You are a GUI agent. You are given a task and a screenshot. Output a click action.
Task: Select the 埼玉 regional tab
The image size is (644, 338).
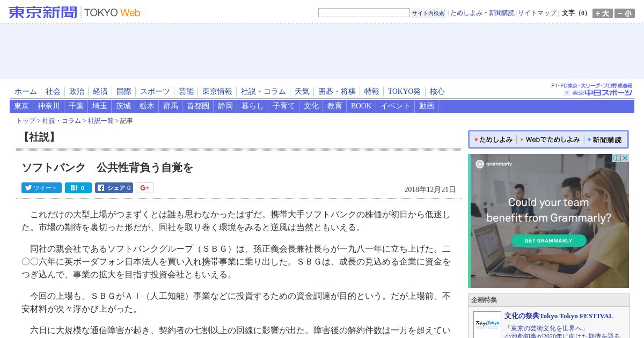[x=100, y=106]
